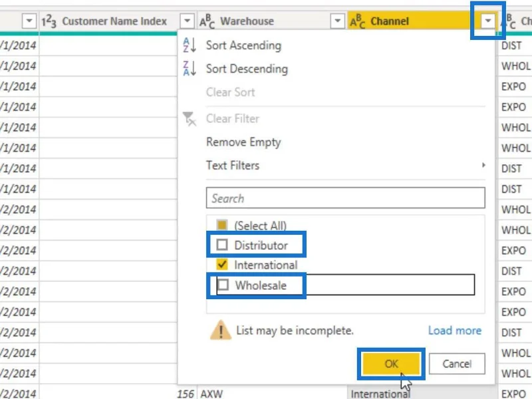The image size is (532, 399).
Task: Check the Distributor checkbox
Action: coord(222,245)
